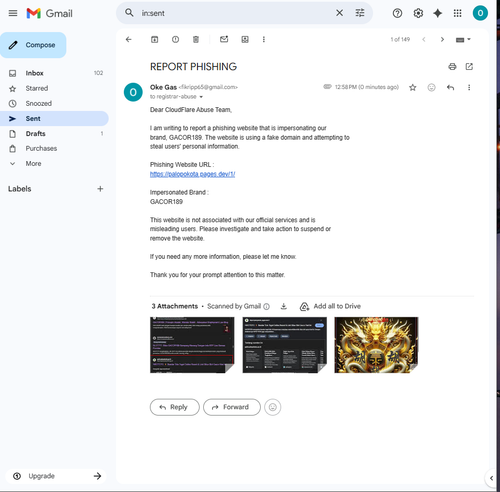The image size is (500, 492).
Task: Open the phishing website URL link
Action: point(192,174)
